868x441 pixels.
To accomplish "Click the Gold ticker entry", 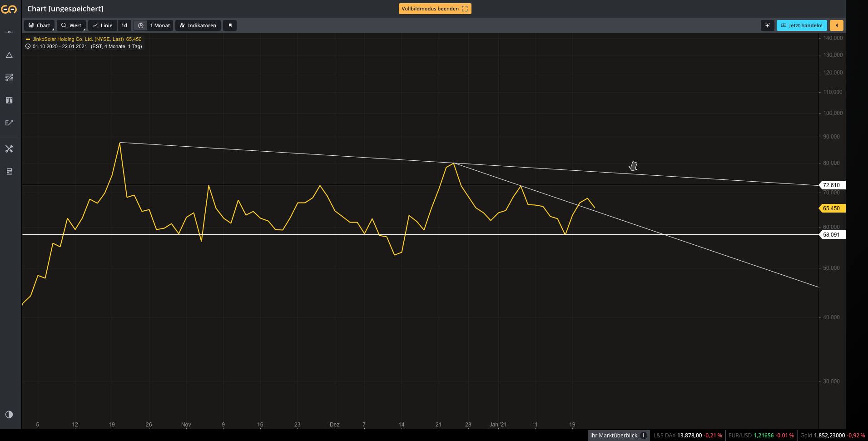I will 833,435.
